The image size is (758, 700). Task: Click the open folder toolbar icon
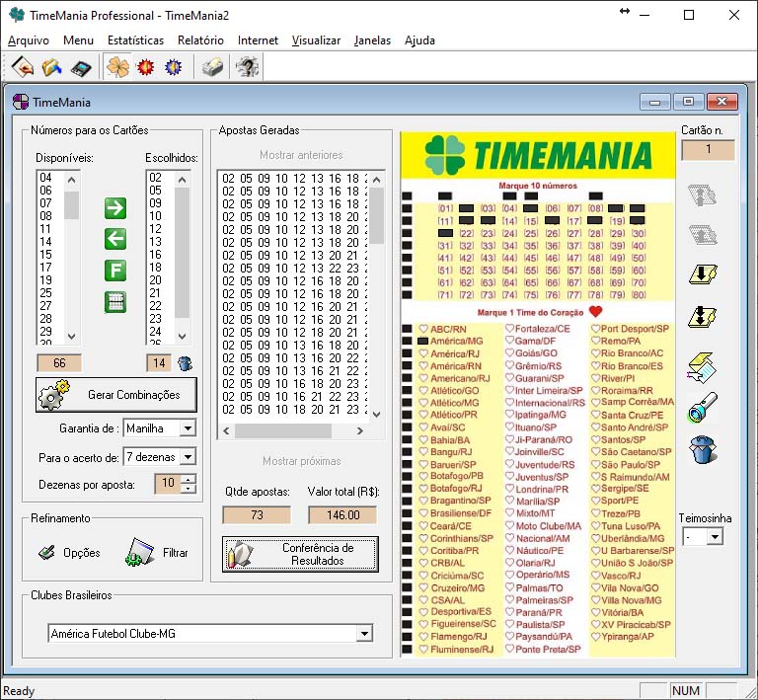(x=51, y=67)
